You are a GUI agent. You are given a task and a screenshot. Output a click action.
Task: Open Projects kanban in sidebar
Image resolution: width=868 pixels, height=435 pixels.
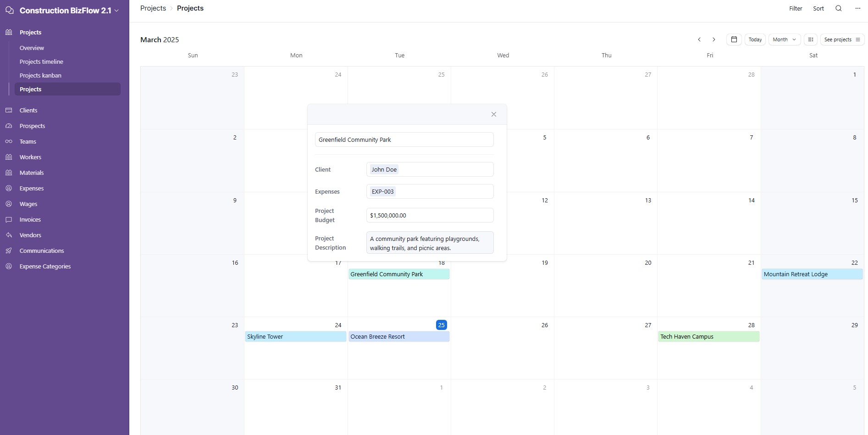(x=40, y=75)
